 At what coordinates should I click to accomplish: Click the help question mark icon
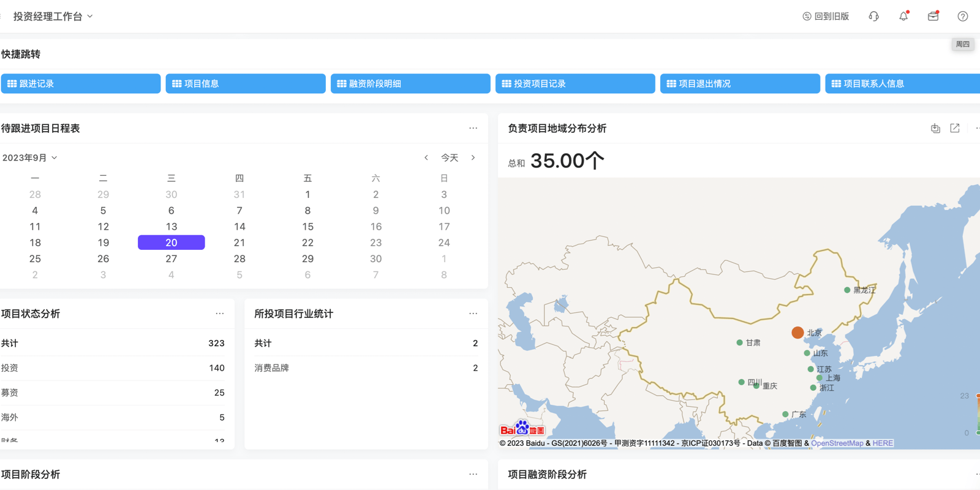962,17
